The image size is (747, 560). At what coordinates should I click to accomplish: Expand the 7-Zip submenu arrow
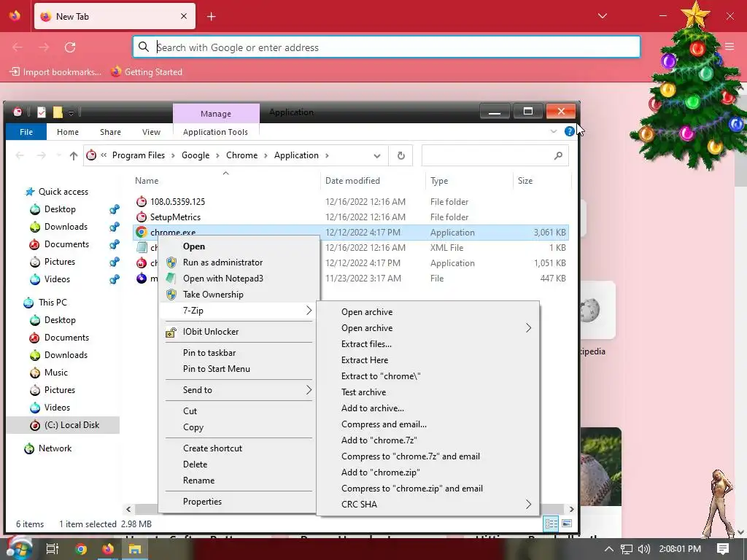coord(309,311)
